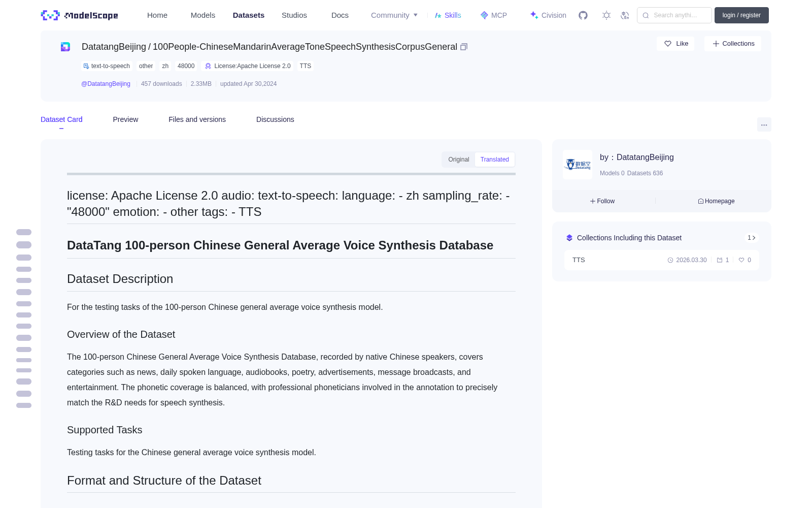Open the TTS collection entry
Viewport: 812px width, 508px height.
pyautogui.click(x=662, y=260)
